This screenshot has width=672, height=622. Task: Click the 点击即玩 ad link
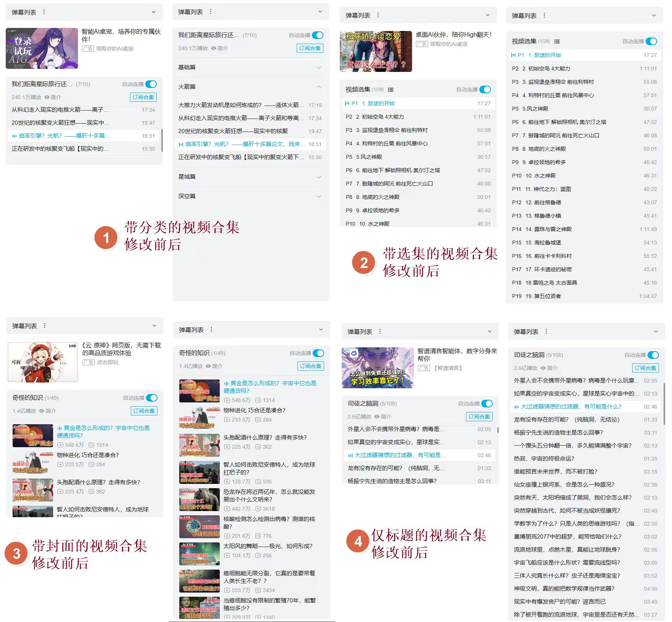107,362
